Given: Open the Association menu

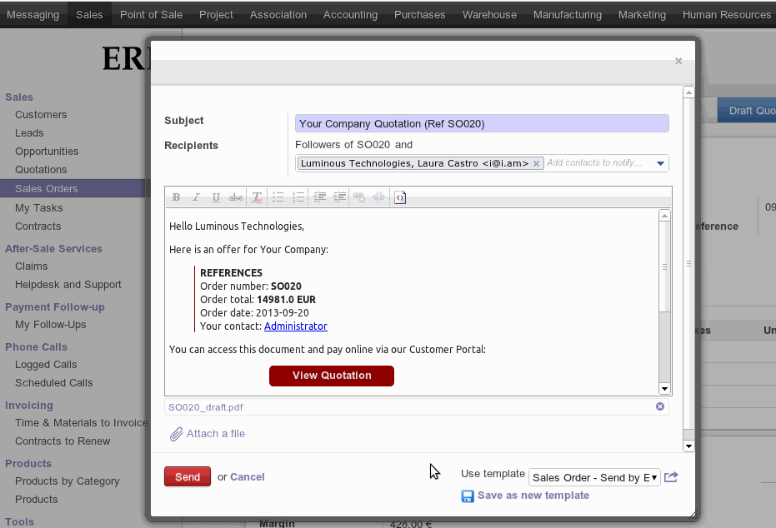Looking at the screenshot, I should coord(278,15).
